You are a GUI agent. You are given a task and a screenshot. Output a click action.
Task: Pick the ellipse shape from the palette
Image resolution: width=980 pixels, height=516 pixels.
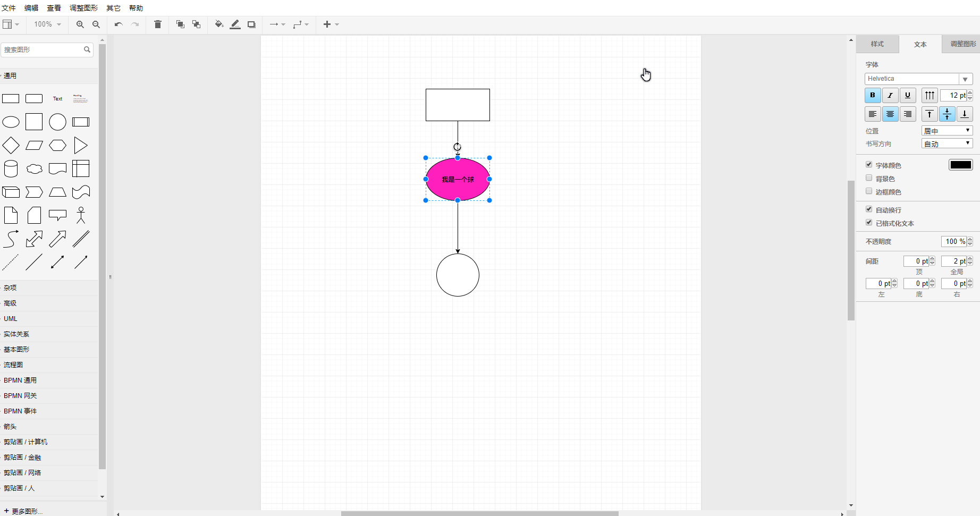click(x=11, y=122)
